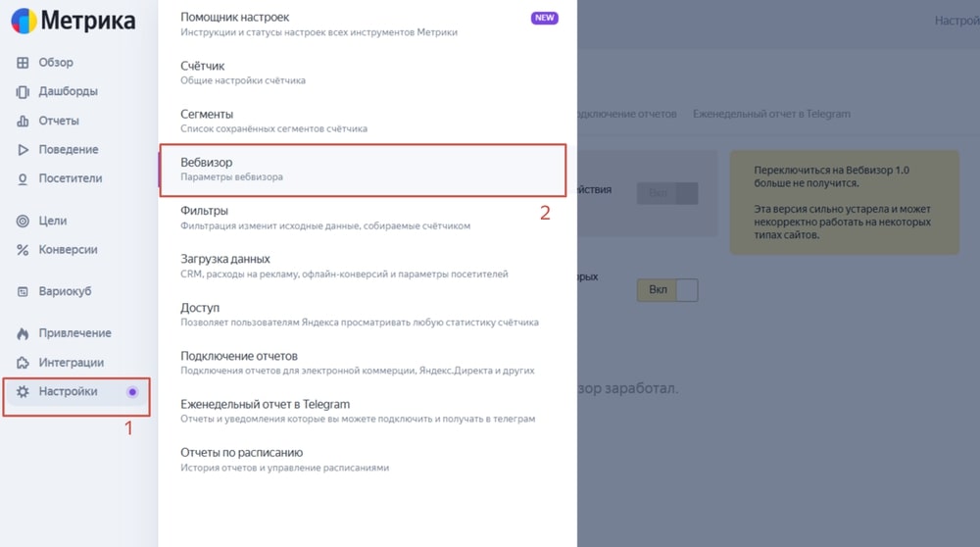
Task: Click 'Общие настройки счётчика' description text
Action: click(243, 80)
